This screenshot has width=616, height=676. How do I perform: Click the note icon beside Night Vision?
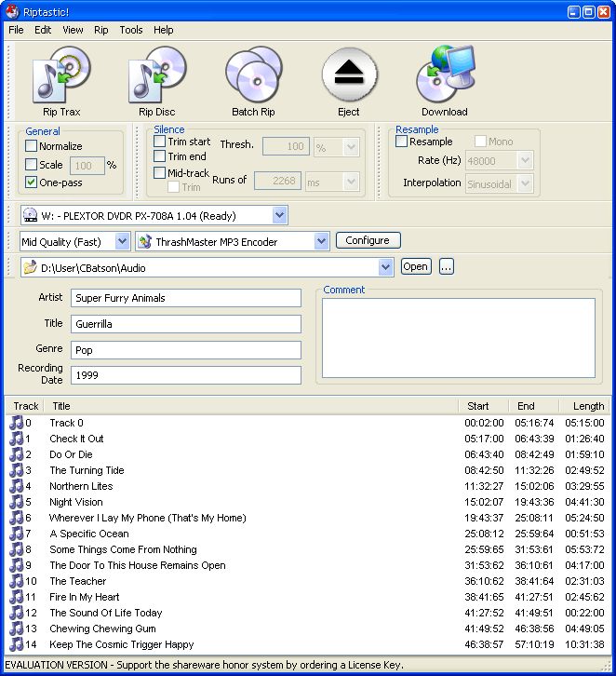coord(17,502)
